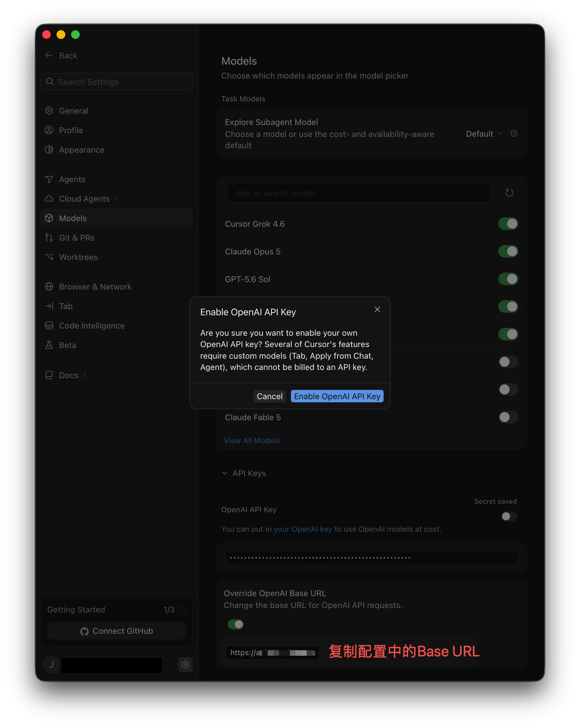Open the Explore Subagent Model Default dropdown
This screenshot has height=728, width=580.
484,134
